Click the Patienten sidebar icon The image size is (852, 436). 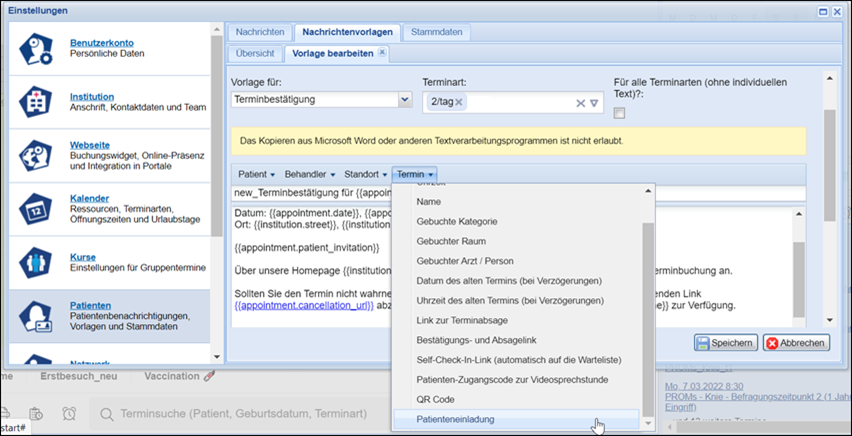click(x=35, y=316)
